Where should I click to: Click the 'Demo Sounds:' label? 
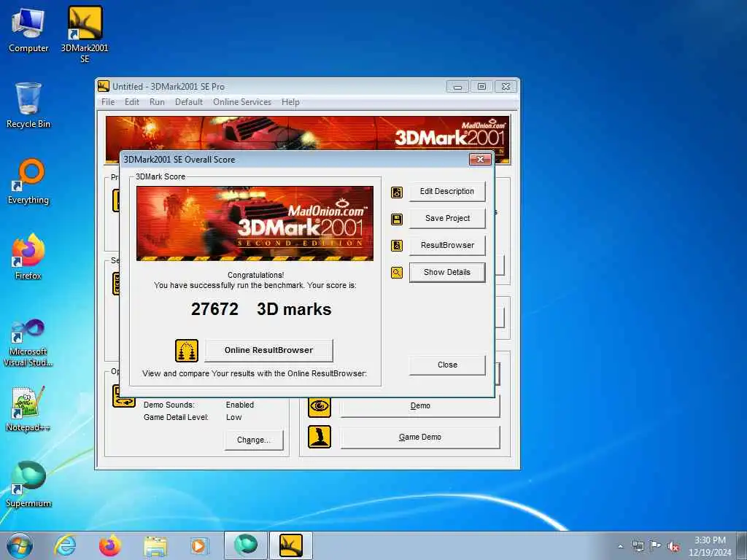169,405
